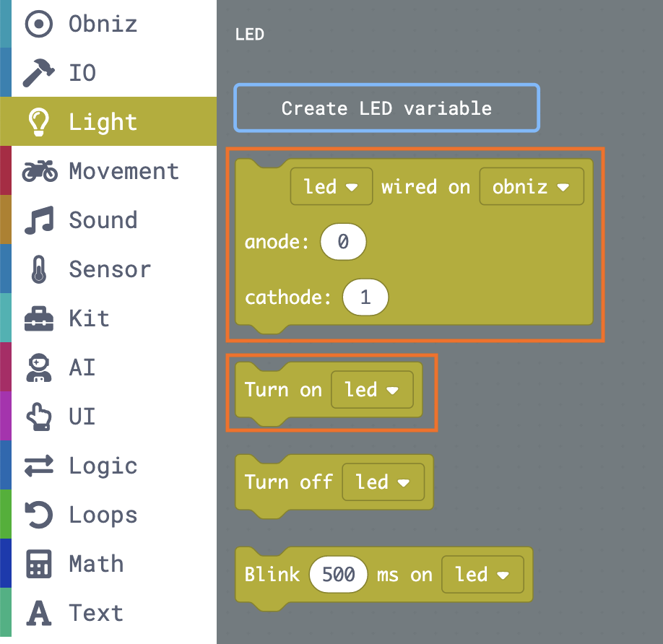Select the Light category
663x644 pixels.
click(x=108, y=122)
